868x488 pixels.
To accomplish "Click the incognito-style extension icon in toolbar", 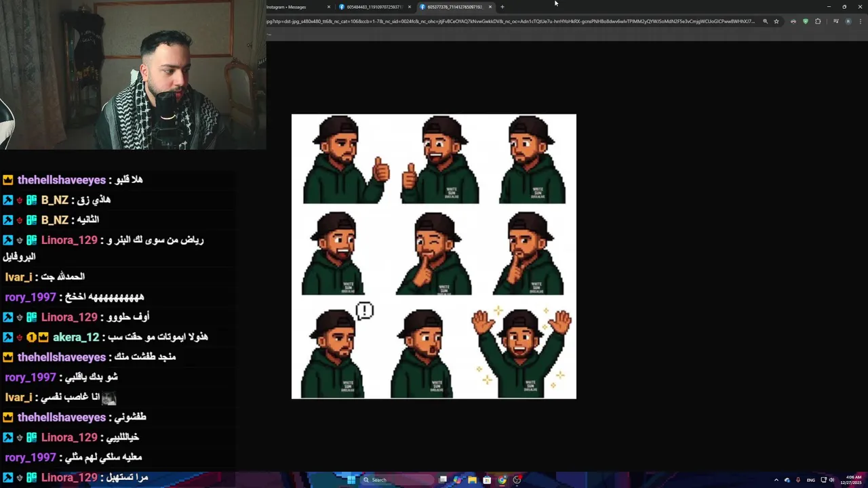I will 793,21.
